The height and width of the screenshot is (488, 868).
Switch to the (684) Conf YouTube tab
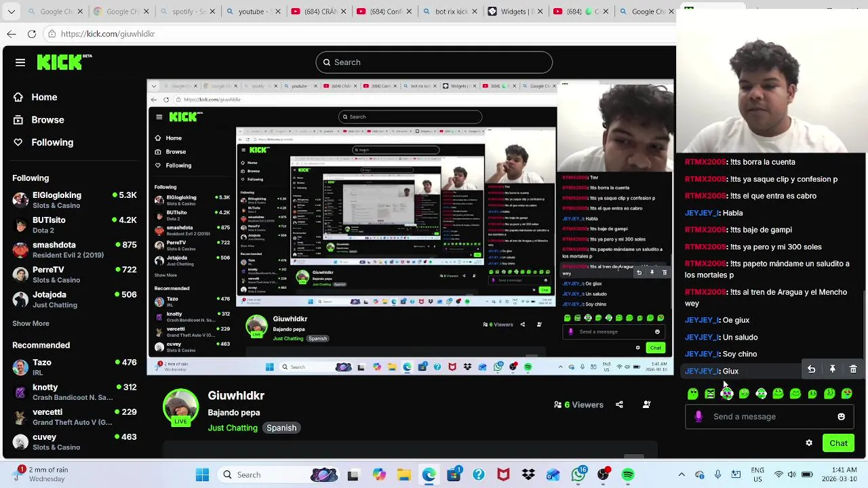pos(384,12)
